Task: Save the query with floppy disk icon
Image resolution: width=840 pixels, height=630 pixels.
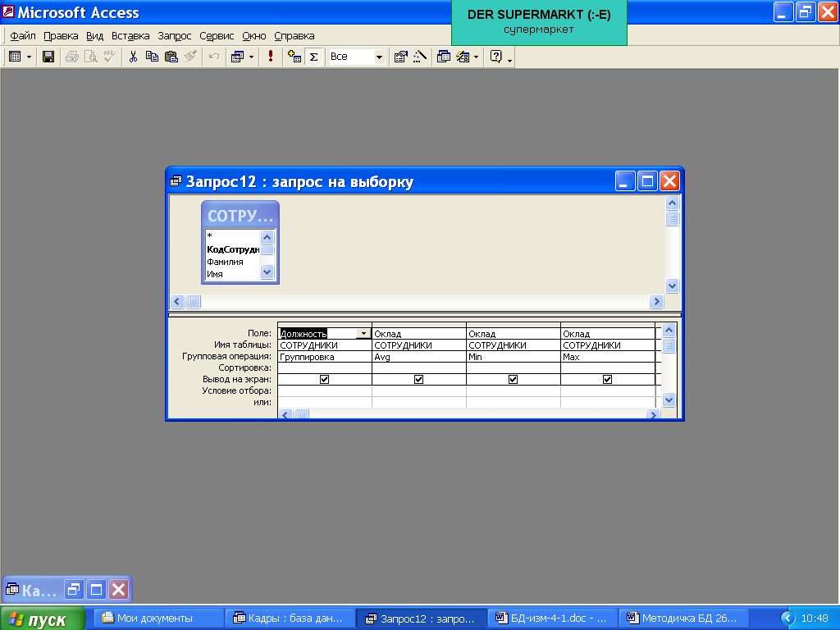Action: (x=48, y=57)
